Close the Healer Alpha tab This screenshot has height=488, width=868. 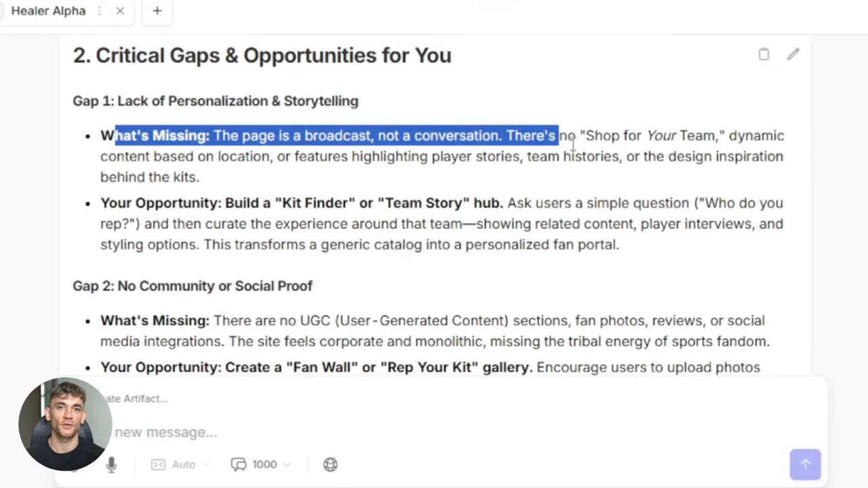[120, 11]
